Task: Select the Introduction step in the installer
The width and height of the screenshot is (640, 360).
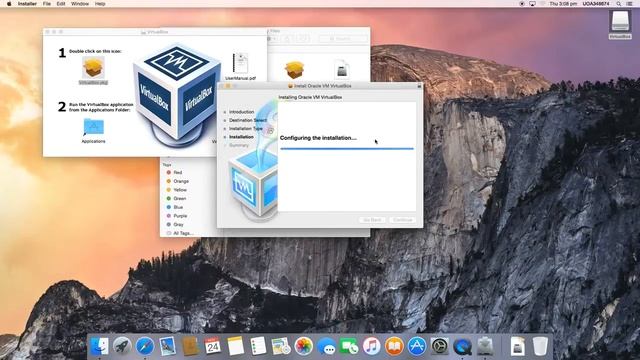Action: [241, 112]
